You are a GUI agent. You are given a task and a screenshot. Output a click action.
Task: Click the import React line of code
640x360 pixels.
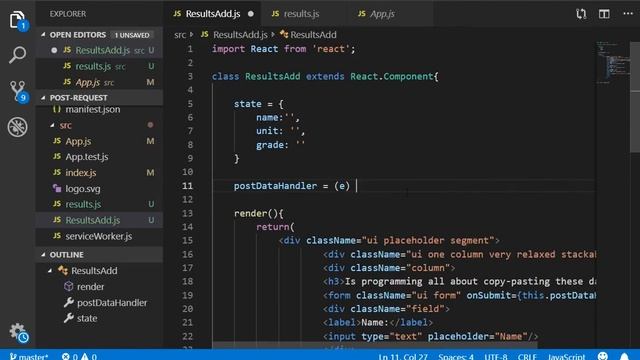pos(283,49)
